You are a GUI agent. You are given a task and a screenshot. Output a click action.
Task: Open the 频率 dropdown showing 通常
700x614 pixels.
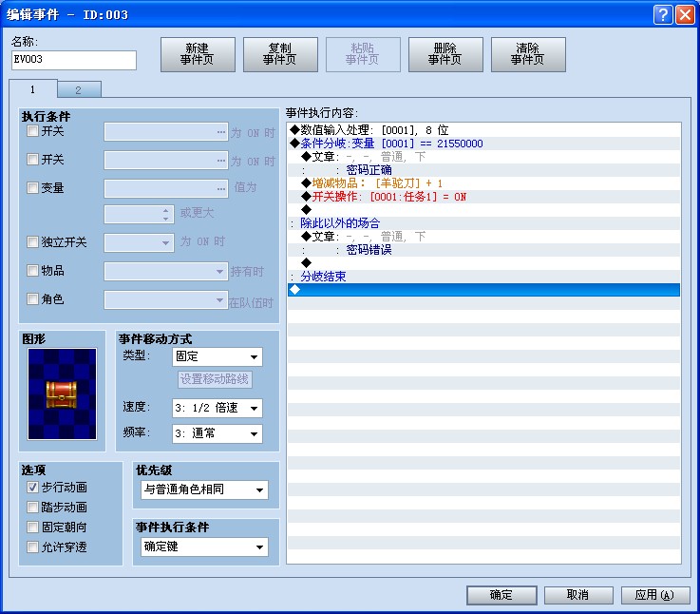pyautogui.click(x=217, y=433)
